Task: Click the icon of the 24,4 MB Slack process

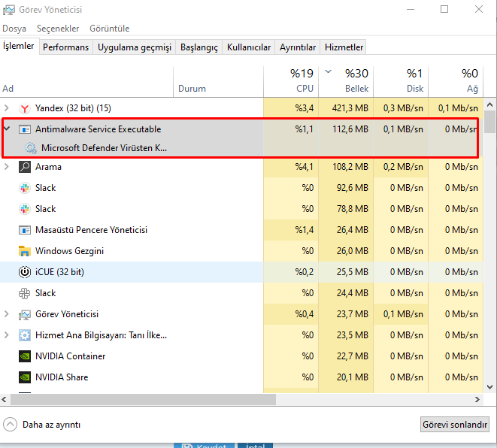Action: coord(25,293)
